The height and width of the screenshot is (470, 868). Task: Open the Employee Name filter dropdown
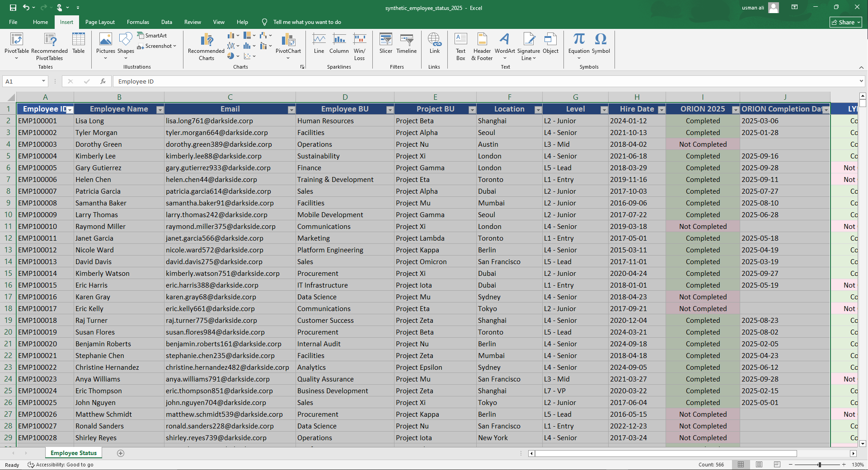pyautogui.click(x=160, y=110)
